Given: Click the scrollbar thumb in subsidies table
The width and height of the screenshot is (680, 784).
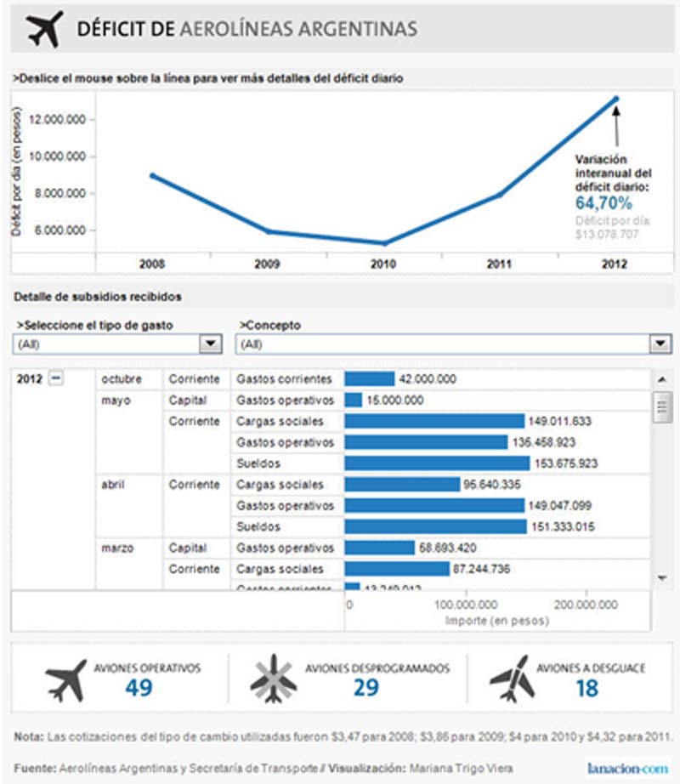Looking at the screenshot, I should point(662,407).
